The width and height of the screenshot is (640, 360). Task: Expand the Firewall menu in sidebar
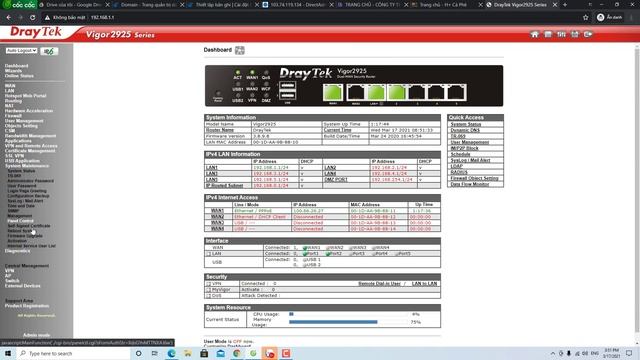coord(13,116)
